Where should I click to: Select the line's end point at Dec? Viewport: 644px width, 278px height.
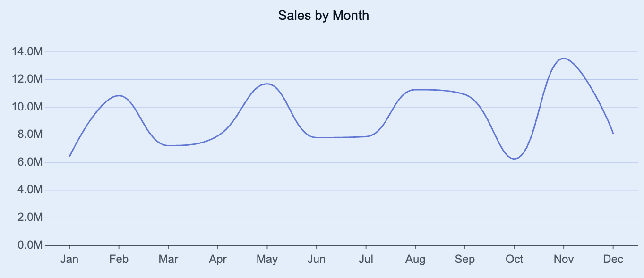pos(613,134)
